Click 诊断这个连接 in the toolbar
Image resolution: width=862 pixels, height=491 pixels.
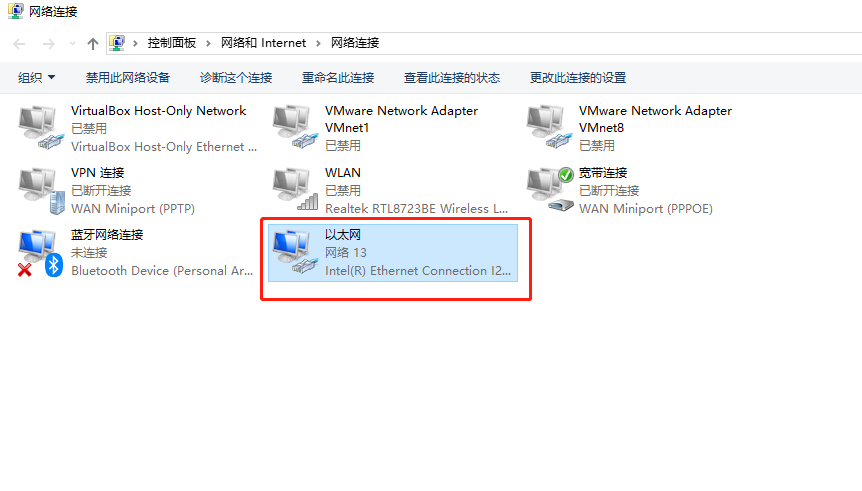(236, 78)
